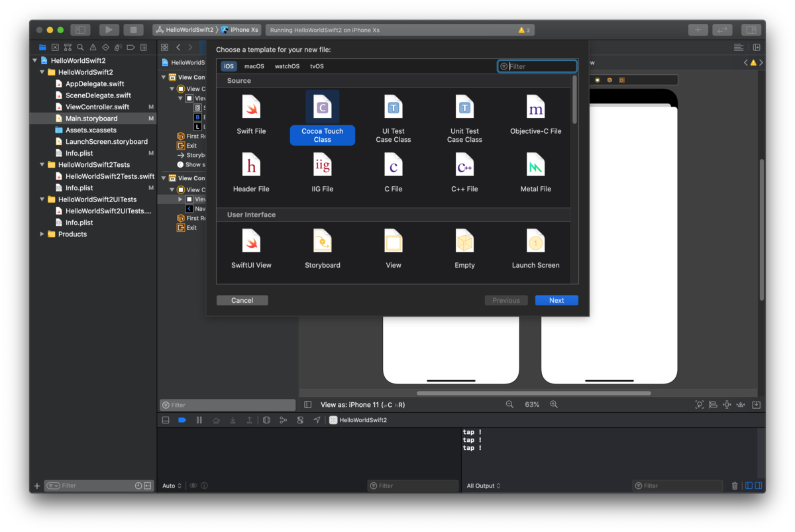Viewport: 795px width, 532px height.
Task: Collapse the HelloWorldSwift2UITests folder
Action: point(42,199)
